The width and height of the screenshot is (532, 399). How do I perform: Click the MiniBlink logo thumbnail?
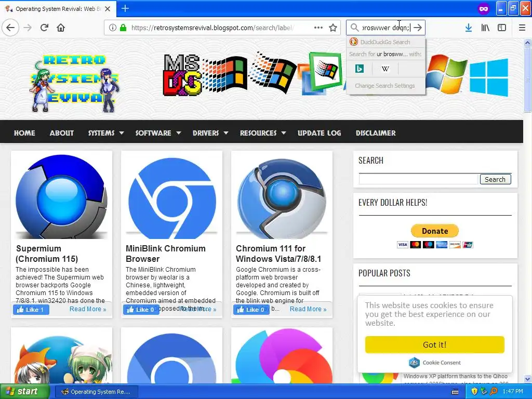tap(171, 198)
